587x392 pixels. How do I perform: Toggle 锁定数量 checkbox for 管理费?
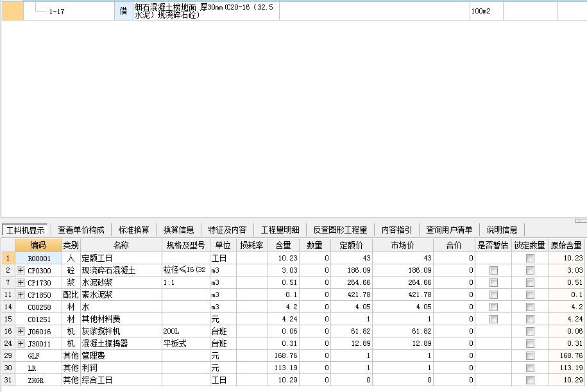tap(530, 355)
